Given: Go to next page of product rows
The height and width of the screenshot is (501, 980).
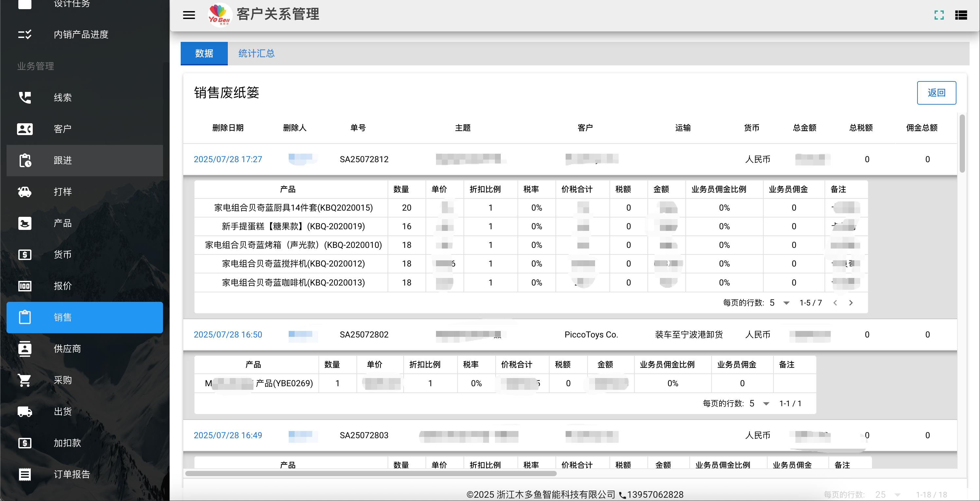Looking at the screenshot, I should [851, 303].
